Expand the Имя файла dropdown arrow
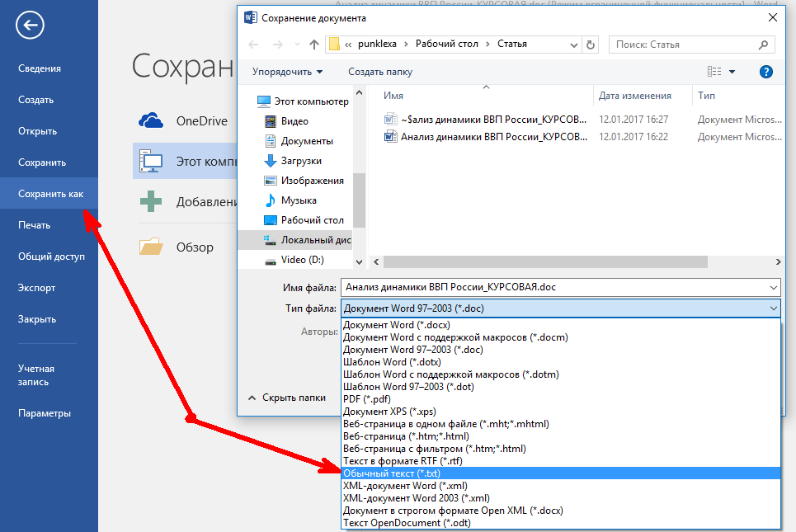This screenshot has height=532, width=796. 772,287
